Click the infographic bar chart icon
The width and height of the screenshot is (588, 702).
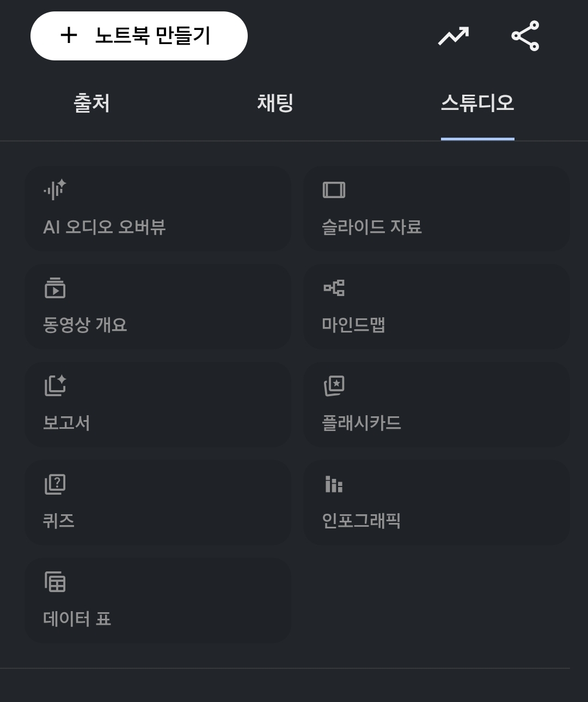click(334, 484)
